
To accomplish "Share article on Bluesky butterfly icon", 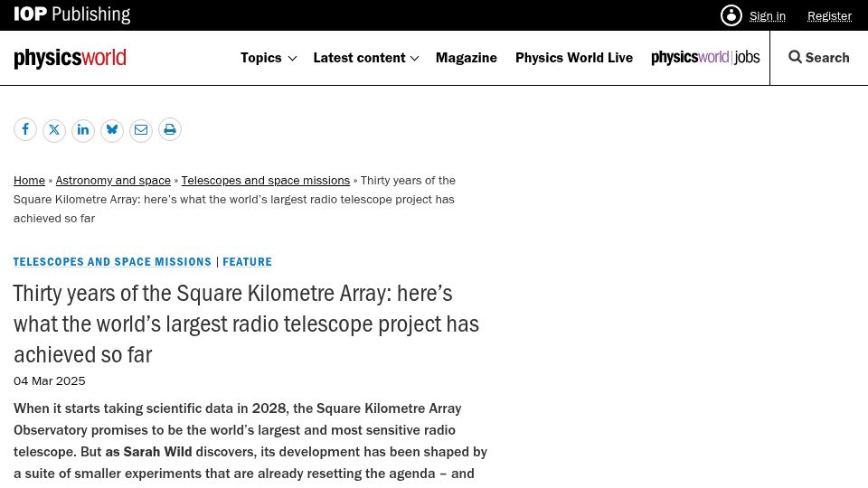I will click(x=112, y=130).
